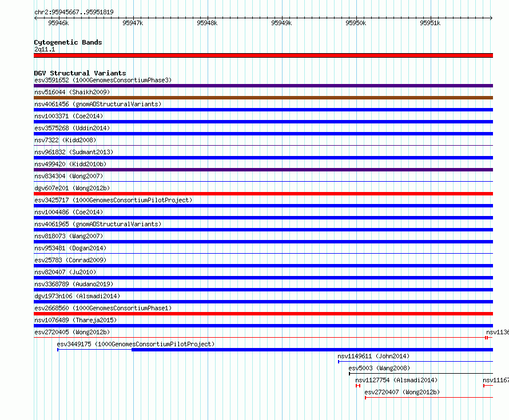Click the nsv3368789 (Audano2019) label
This screenshot has height=420, width=509.
(74, 284)
